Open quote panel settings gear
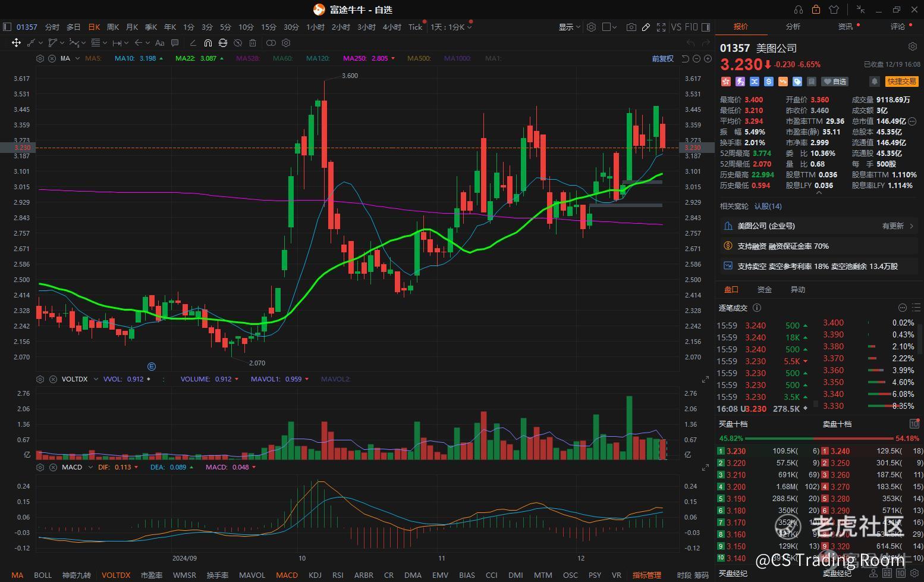924x582 pixels. tap(913, 46)
